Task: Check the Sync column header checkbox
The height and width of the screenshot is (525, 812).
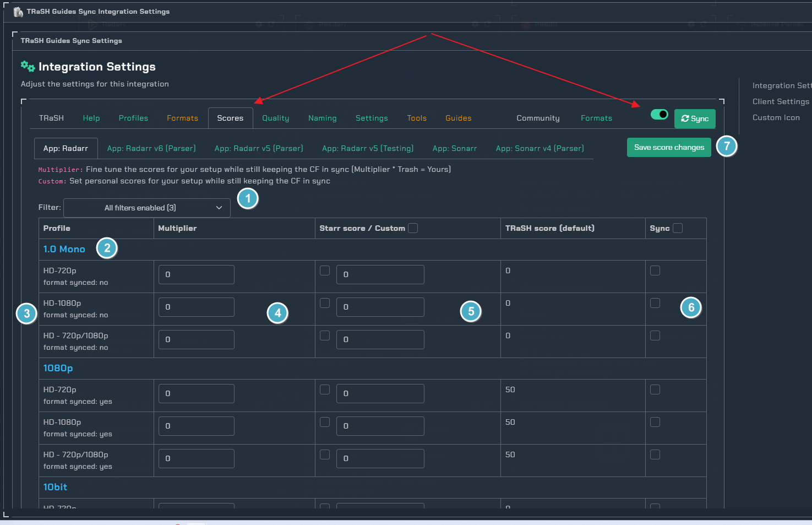Action: point(678,228)
